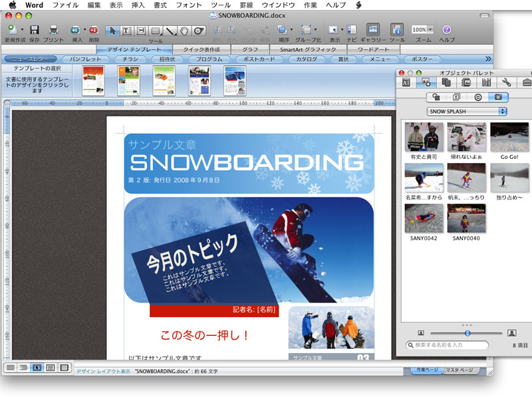Click the グループ化 grouping icon
Screen dimensions: 532x399
[x=307, y=30]
